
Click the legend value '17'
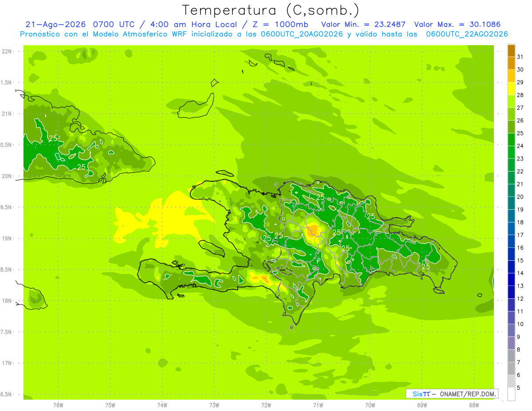[520, 235]
